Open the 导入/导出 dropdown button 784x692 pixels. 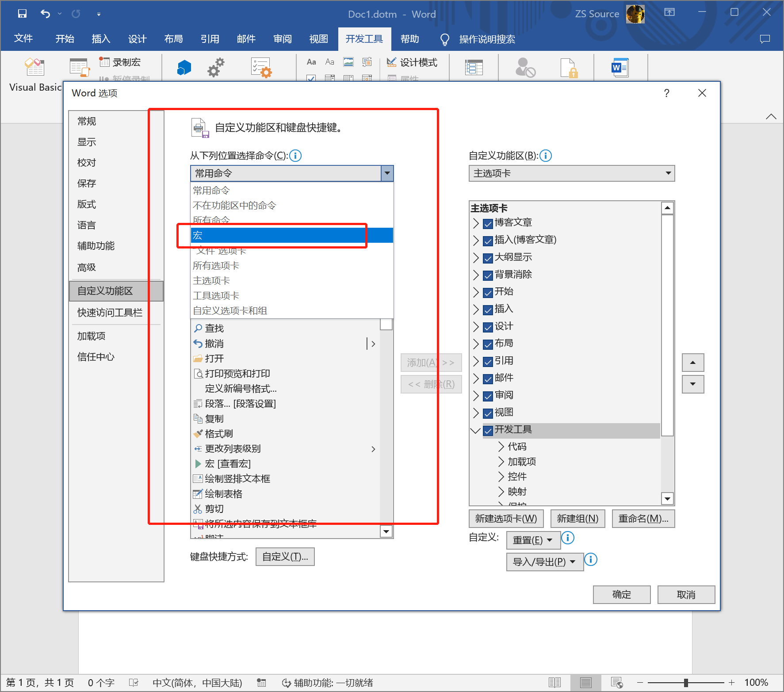[x=544, y=562]
